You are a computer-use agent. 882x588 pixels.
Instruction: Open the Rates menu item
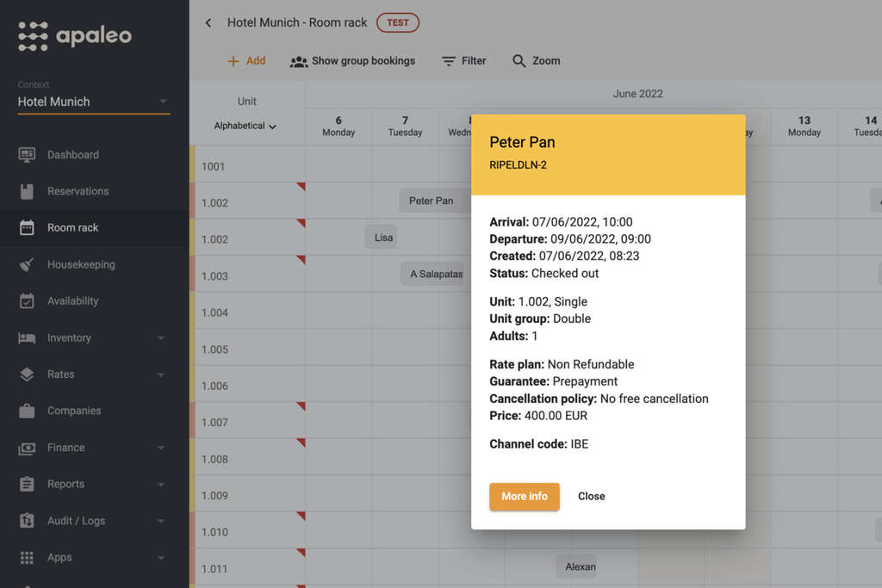61,374
